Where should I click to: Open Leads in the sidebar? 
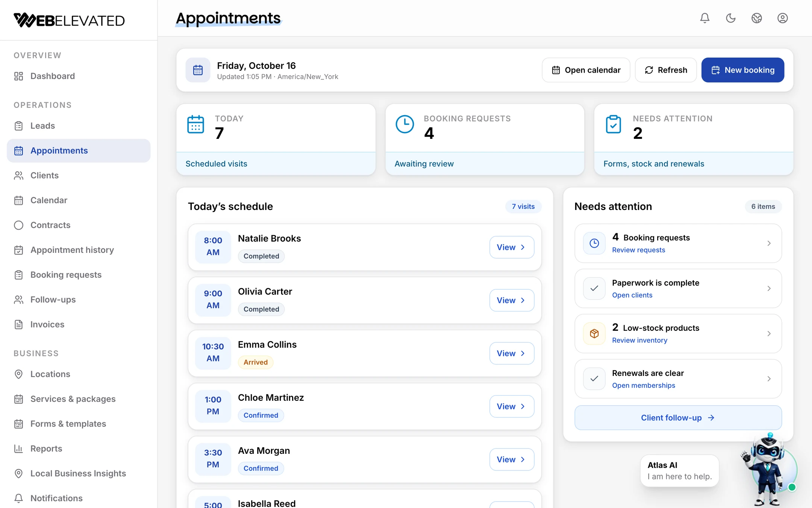coord(79,126)
